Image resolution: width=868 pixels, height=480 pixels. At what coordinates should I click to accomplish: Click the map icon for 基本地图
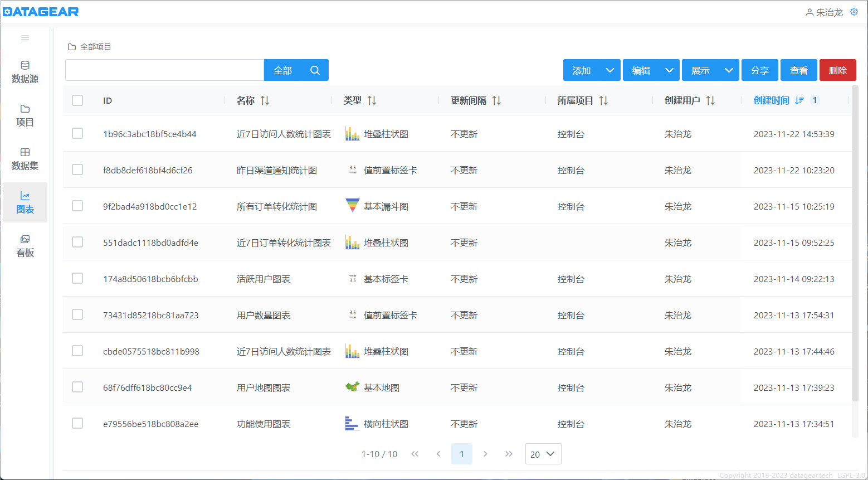[x=352, y=387]
